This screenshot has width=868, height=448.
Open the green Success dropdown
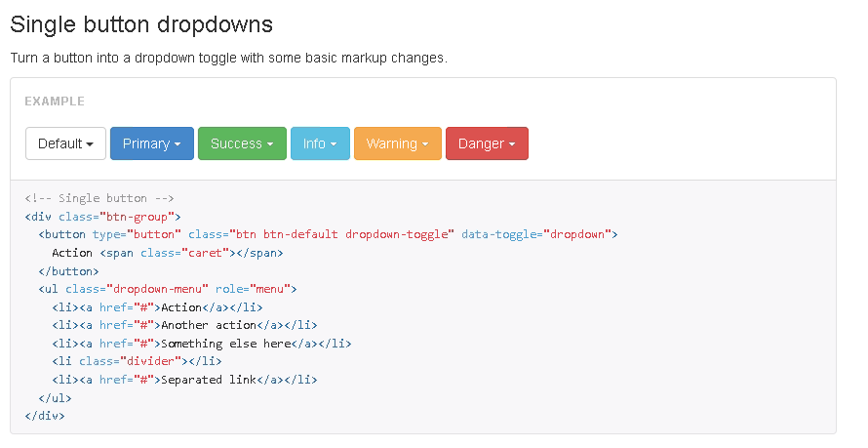(242, 143)
